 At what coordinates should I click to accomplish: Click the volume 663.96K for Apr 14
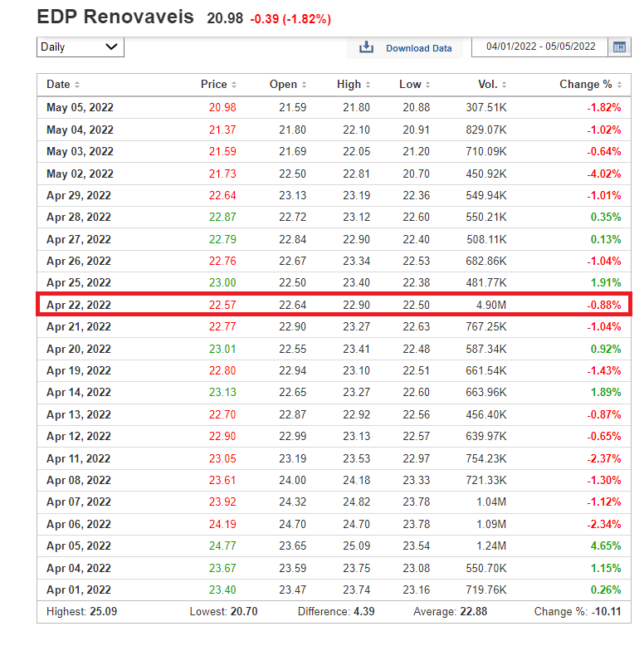pos(485,392)
